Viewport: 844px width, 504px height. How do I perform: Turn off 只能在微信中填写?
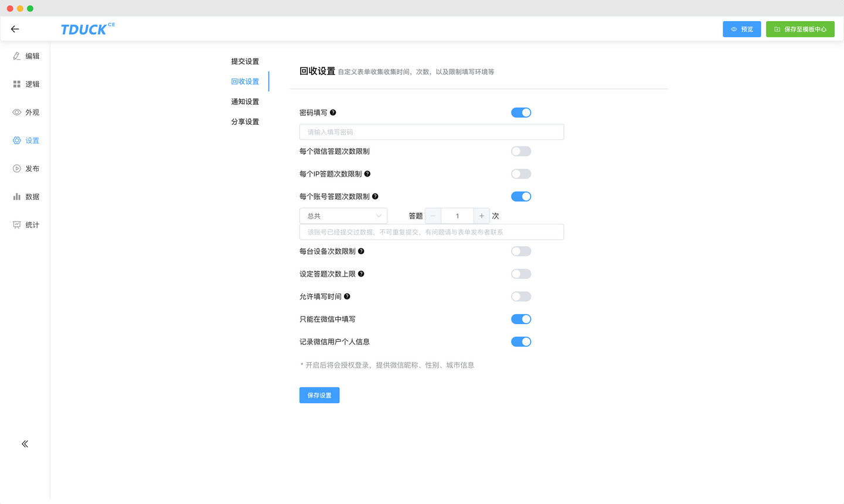pyautogui.click(x=521, y=319)
